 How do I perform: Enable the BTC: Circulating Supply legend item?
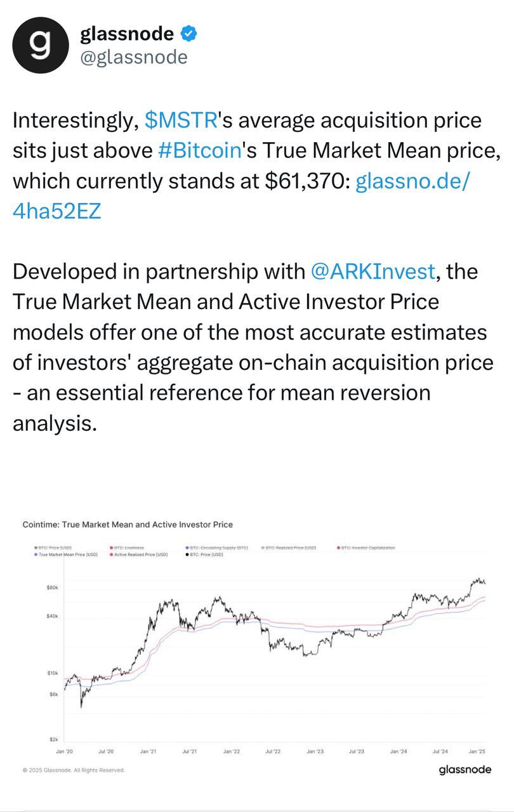(x=216, y=547)
